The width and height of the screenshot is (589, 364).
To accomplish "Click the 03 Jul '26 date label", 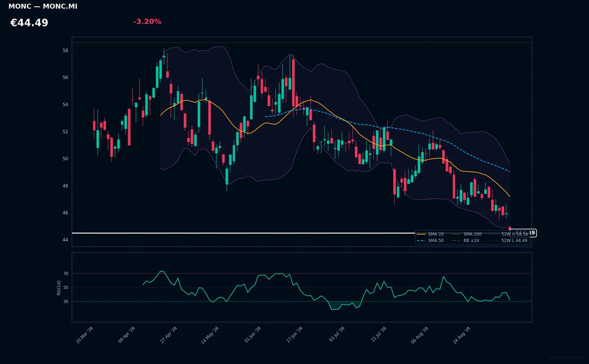I will click(336, 335).
